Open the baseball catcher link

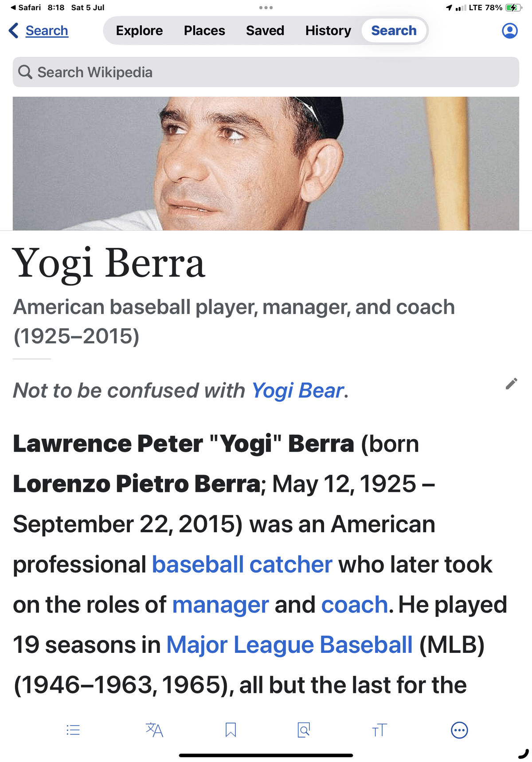coord(242,565)
